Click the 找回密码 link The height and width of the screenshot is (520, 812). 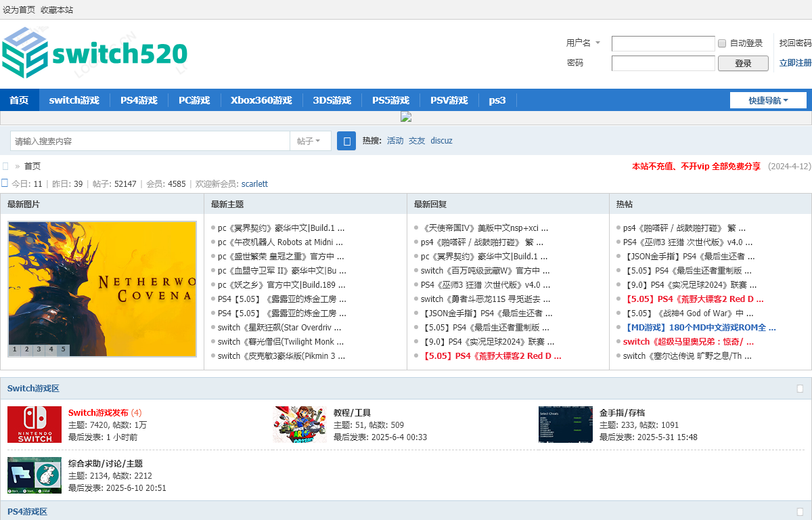tap(796, 43)
